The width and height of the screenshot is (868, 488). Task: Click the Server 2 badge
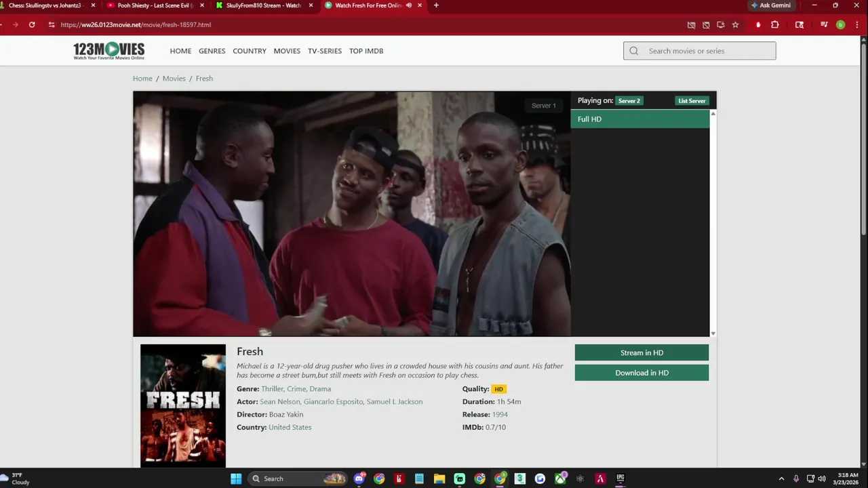click(x=629, y=100)
